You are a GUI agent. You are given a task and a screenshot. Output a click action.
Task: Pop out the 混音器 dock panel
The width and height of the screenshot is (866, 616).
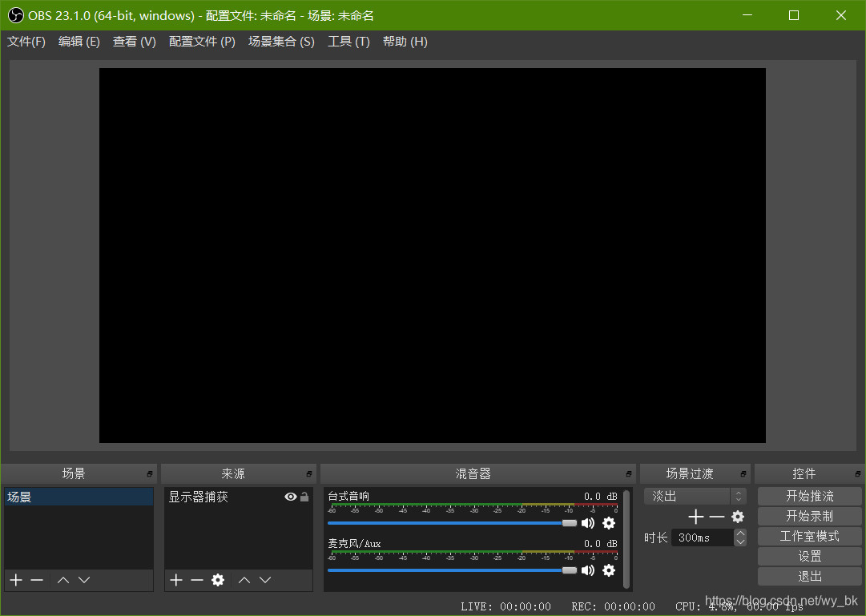pos(629,474)
